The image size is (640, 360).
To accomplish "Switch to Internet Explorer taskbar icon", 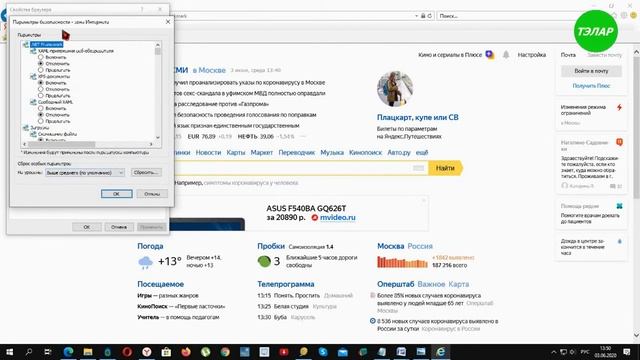I will click(440, 351).
